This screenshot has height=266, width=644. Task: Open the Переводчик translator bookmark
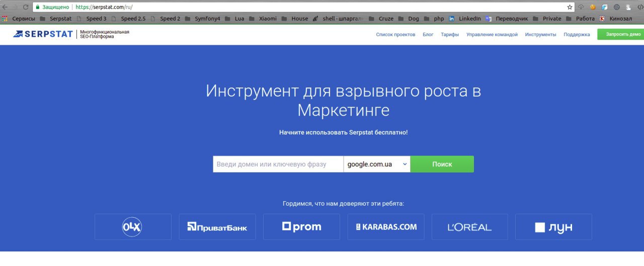507,19
